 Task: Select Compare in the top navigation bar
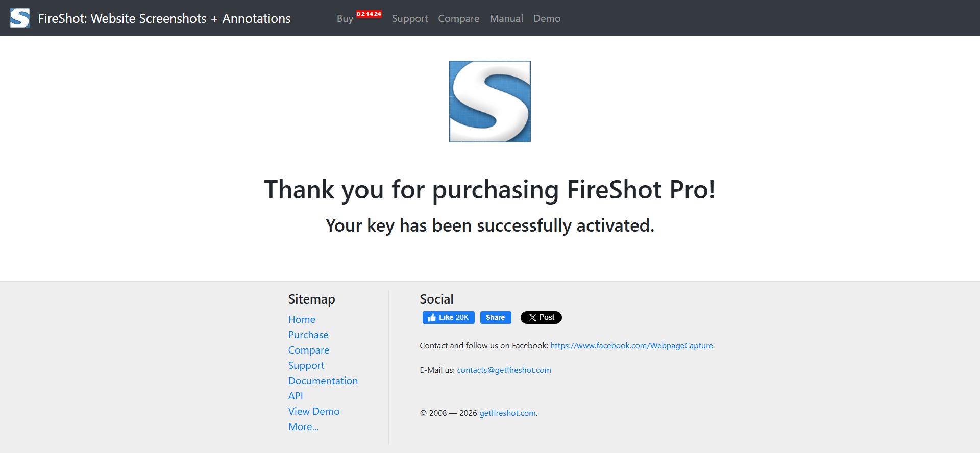[x=458, y=19]
